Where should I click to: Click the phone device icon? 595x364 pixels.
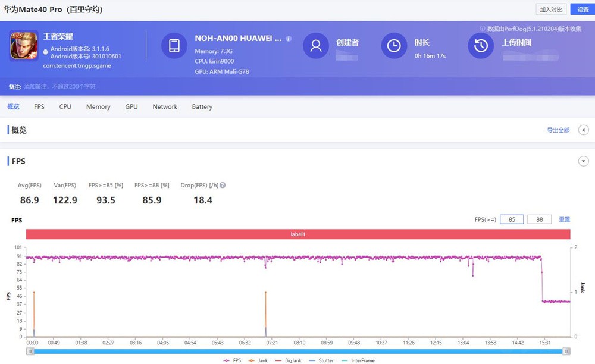tap(174, 45)
